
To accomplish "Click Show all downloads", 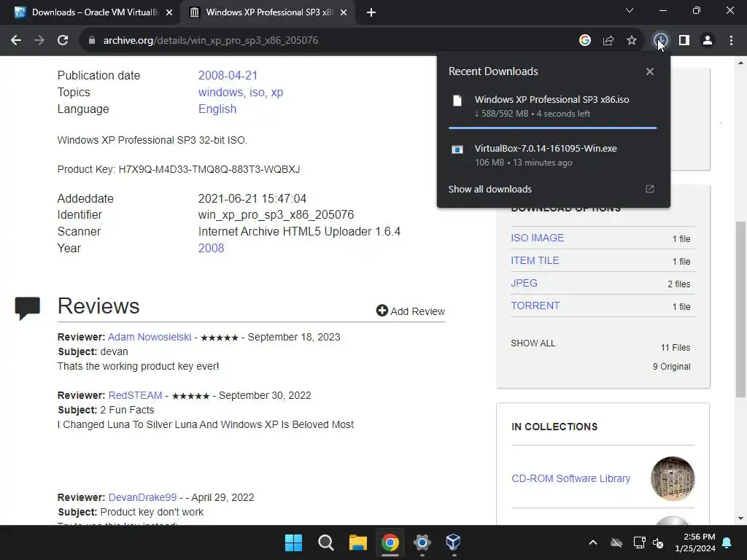I will coord(489,189).
